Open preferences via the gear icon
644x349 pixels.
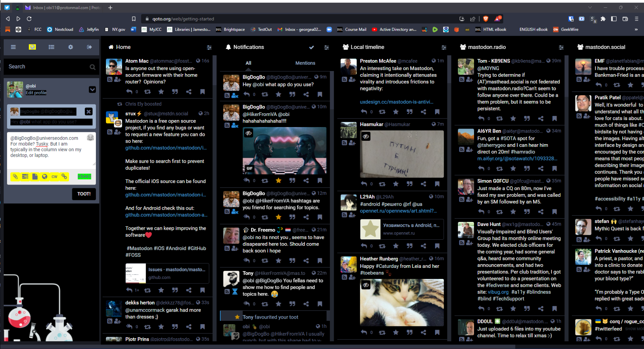pyautogui.click(x=70, y=47)
